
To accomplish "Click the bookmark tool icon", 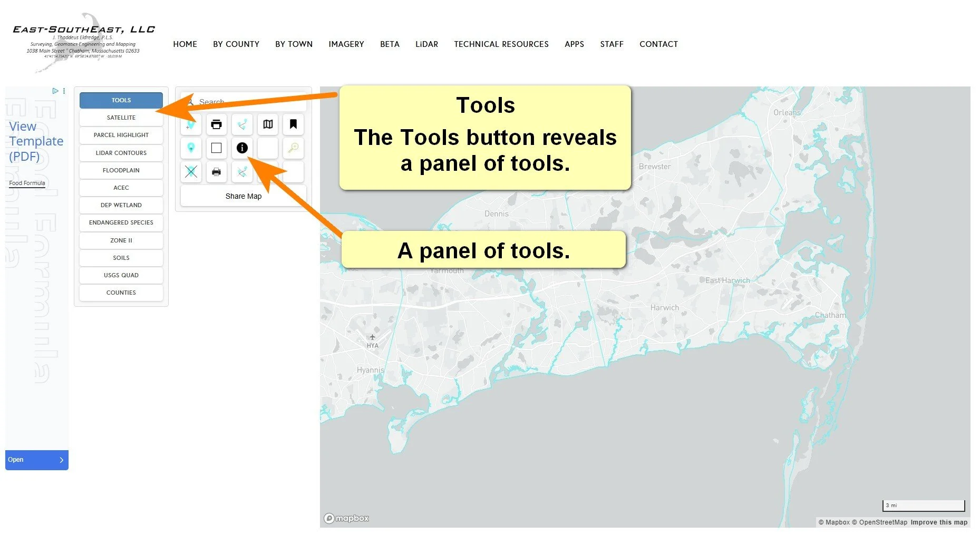I will tap(293, 124).
